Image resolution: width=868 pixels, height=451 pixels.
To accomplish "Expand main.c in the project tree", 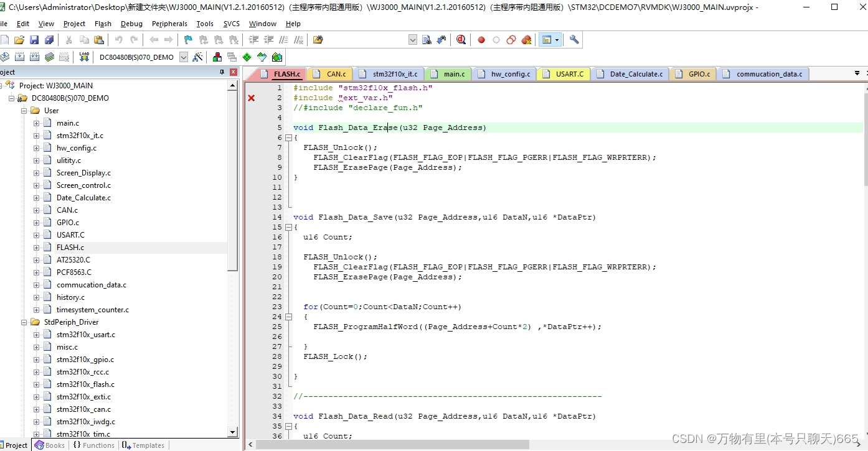I will click(37, 123).
